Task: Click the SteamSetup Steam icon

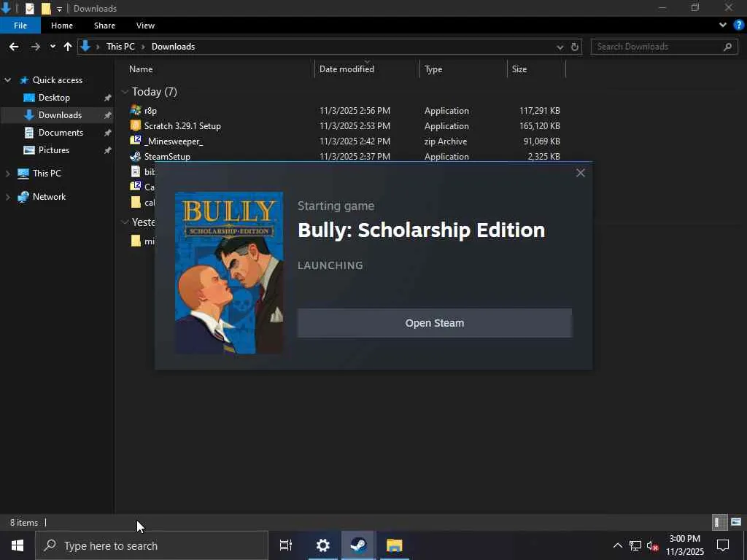Action: pyautogui.click(x=136, y=156)
